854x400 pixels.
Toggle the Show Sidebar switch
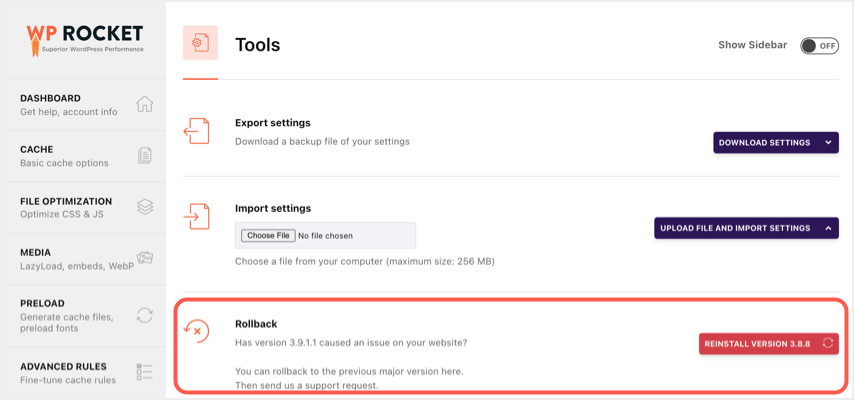(x=819, y=45)
